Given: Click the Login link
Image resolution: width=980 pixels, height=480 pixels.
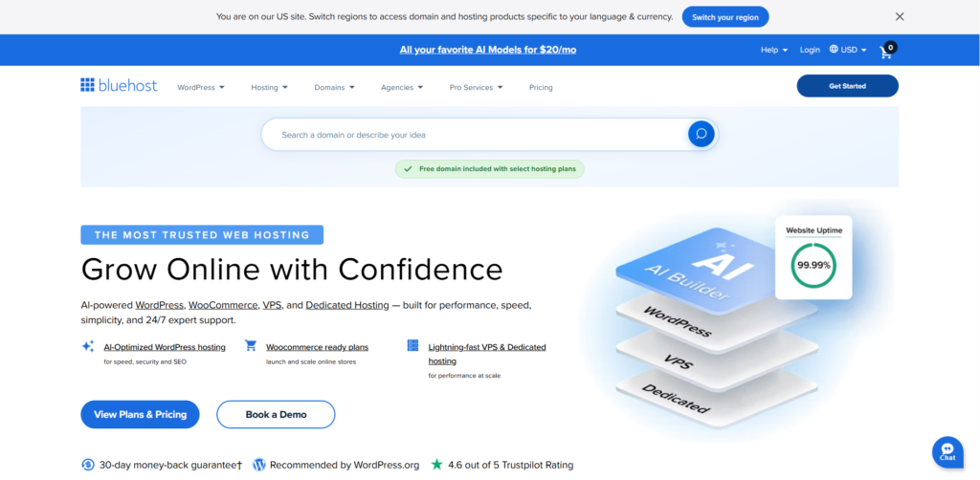Looking at the screenshot, I should pyautogui.click(x=810, y=50).
